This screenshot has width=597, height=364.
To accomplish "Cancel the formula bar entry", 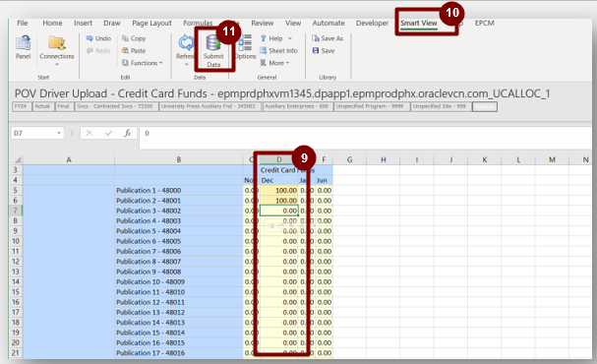I will click(90, 133).
